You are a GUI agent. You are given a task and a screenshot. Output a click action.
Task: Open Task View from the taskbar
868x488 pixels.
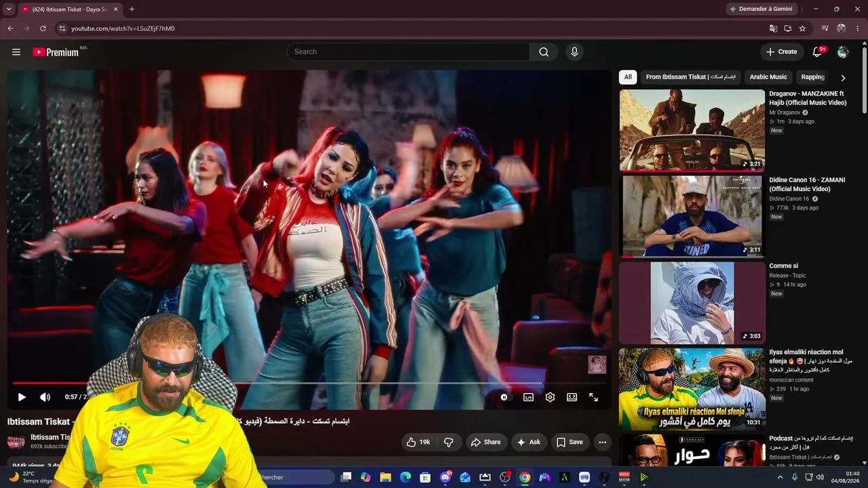(x=346, y=477)
